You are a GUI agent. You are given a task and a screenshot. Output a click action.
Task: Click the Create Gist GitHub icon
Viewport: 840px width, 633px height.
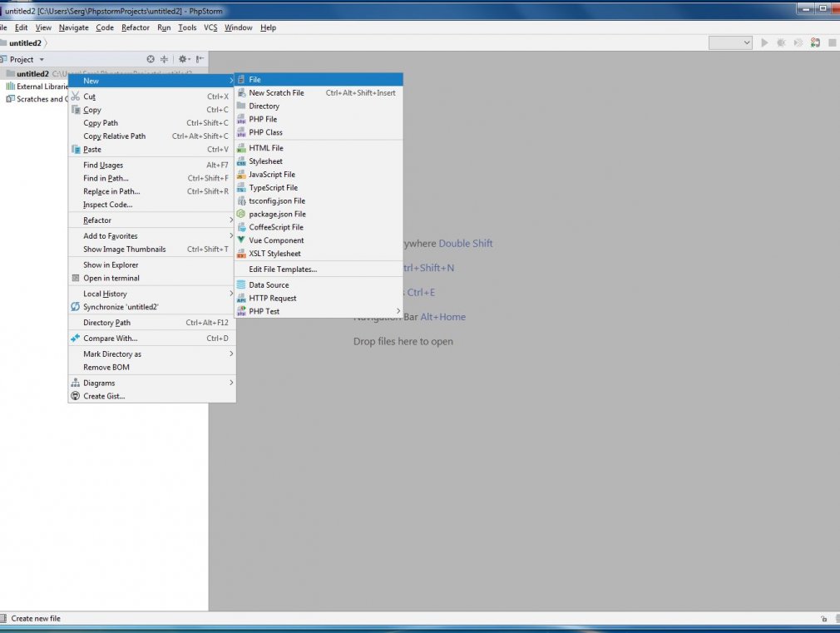[x=76, y=396]
